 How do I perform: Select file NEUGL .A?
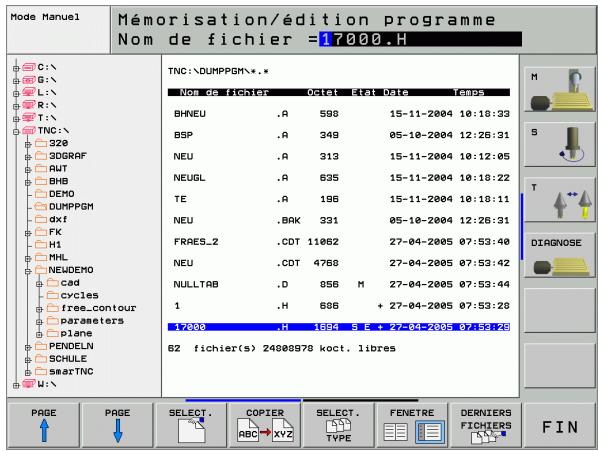click(x=339, y=178)
